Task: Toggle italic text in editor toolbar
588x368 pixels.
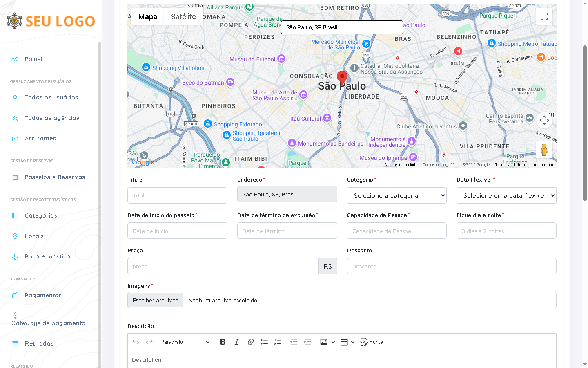Action: (236, 342)
